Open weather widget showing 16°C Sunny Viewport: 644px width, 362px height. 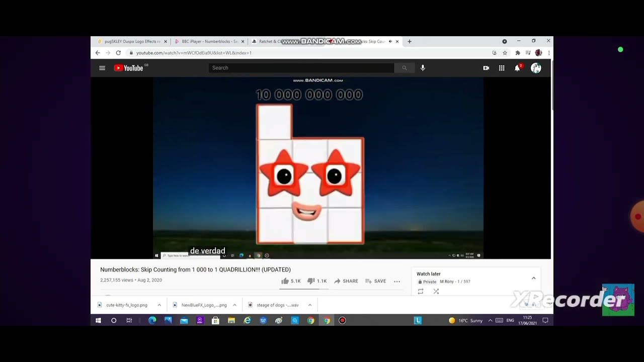click(x=465, y=320)
